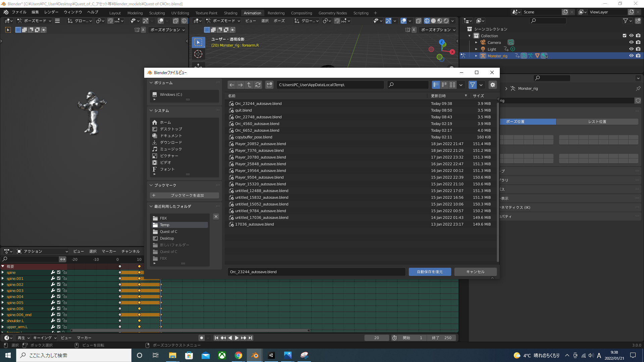Go to parent directory in file browser
Image resolution: width=644 pixels, height=362 pixels.
click(x=249, y=85)
